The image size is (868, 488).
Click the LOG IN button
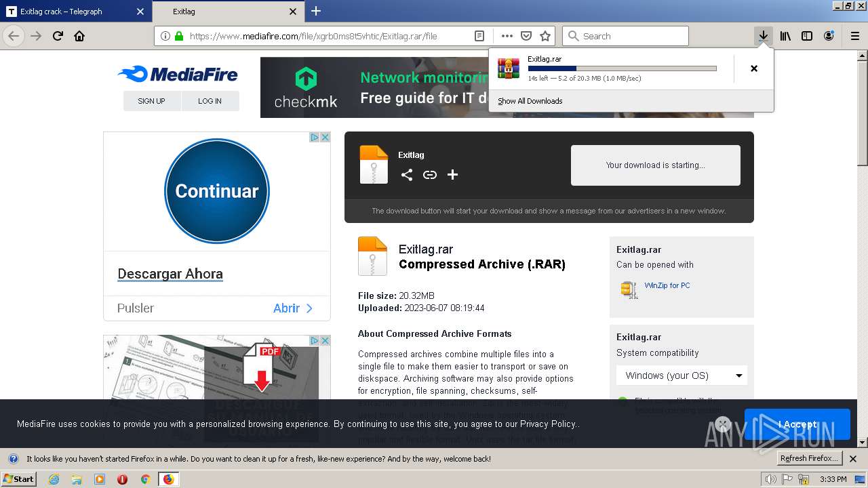point(210,101)
